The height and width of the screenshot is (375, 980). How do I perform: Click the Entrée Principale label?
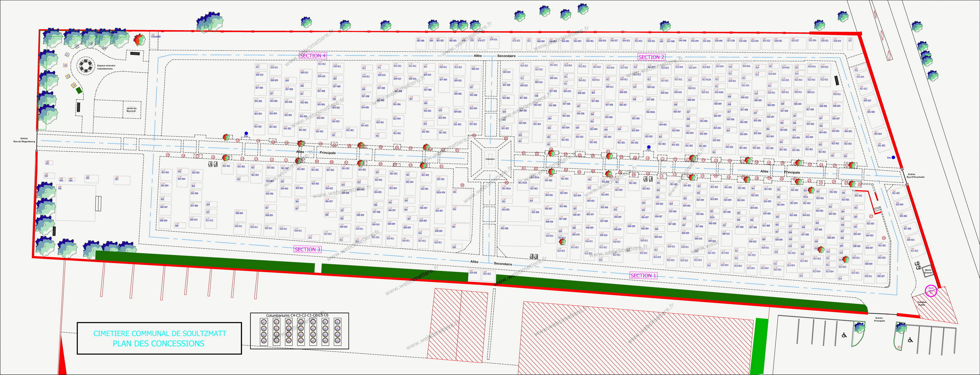point(880,319)
